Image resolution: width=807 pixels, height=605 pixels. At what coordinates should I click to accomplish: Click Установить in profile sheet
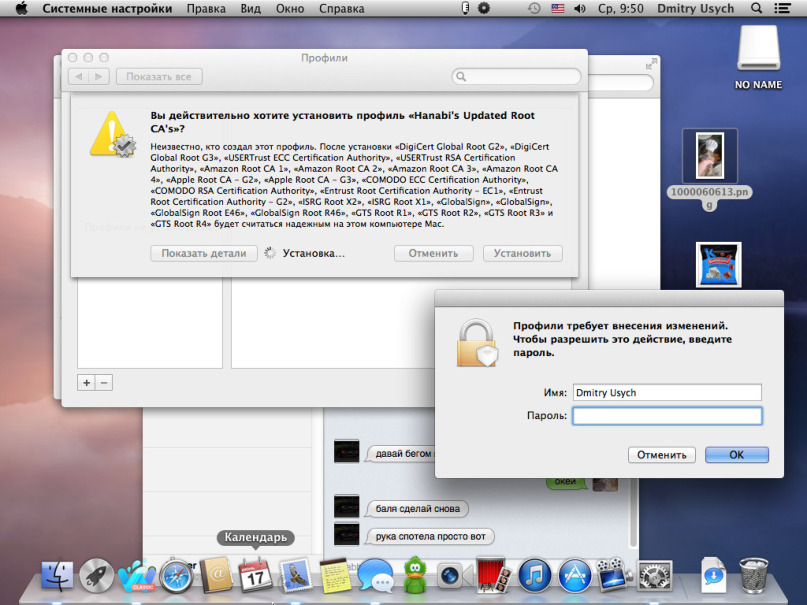click(522, 253)
